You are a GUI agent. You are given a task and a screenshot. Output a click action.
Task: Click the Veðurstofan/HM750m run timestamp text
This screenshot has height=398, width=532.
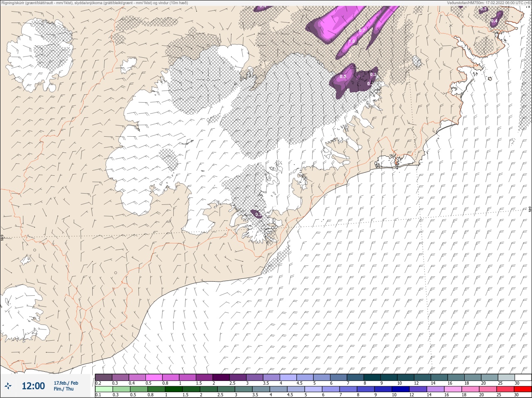click(x=489, y=3)
